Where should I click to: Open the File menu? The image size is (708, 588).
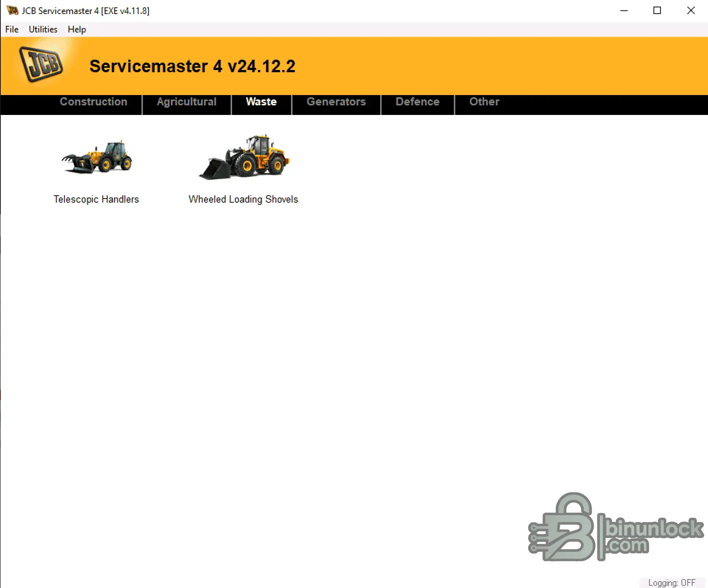[x=12, y=29]
